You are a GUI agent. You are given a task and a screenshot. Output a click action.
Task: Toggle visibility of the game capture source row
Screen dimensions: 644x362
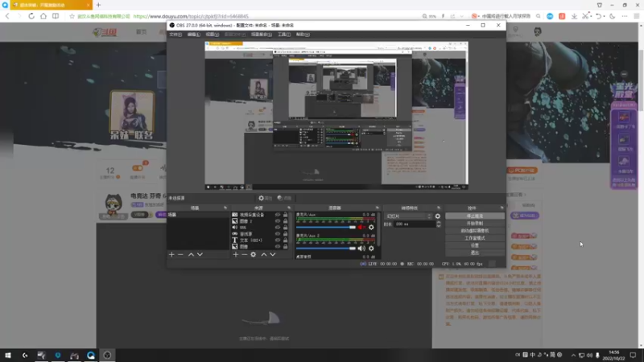278,234
